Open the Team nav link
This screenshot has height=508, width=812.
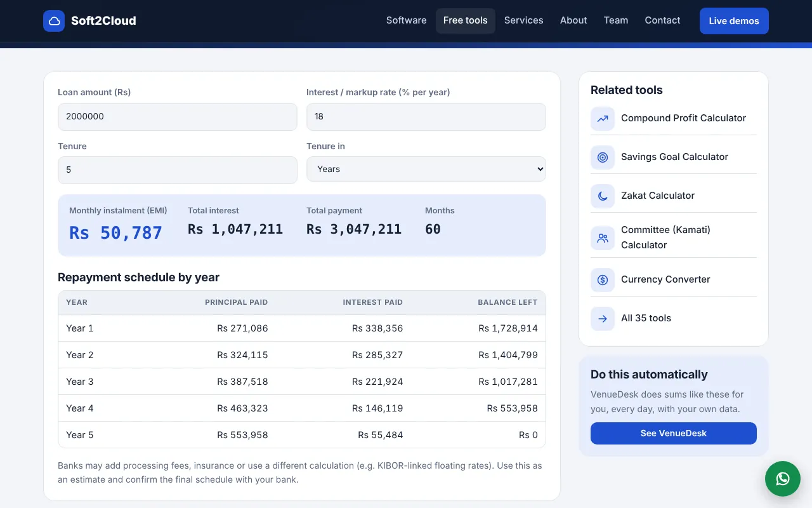616,20
